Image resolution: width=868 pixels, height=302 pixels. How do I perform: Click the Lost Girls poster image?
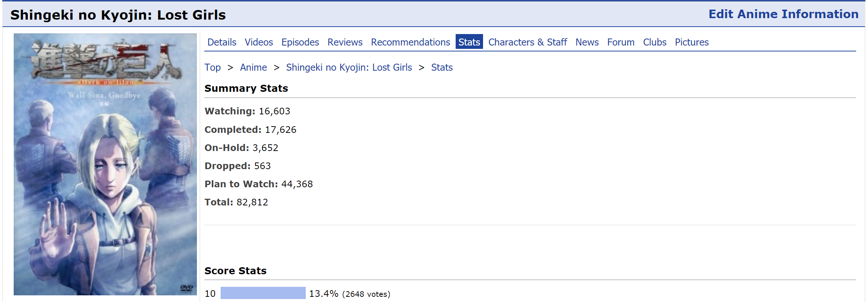point(105,164)
